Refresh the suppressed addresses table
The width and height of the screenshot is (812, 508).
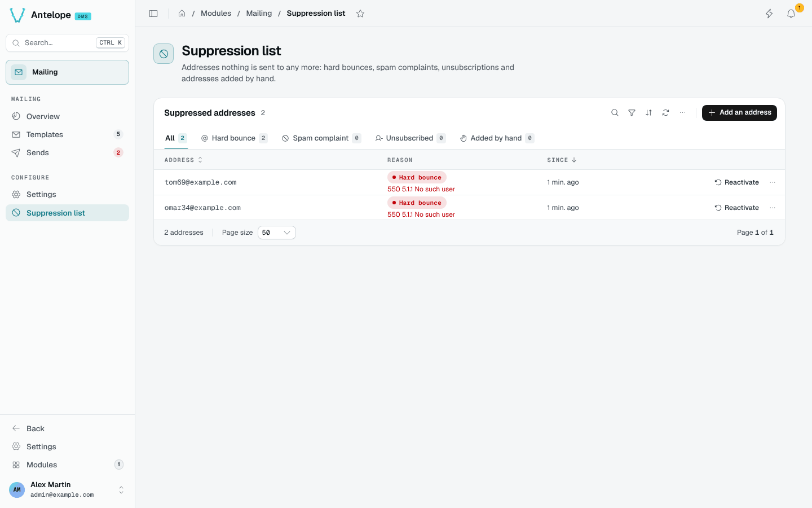point(665,113)
